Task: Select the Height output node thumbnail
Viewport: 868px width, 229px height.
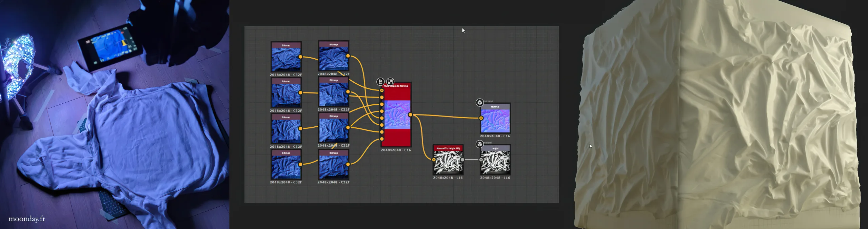Action: [495, 162]
